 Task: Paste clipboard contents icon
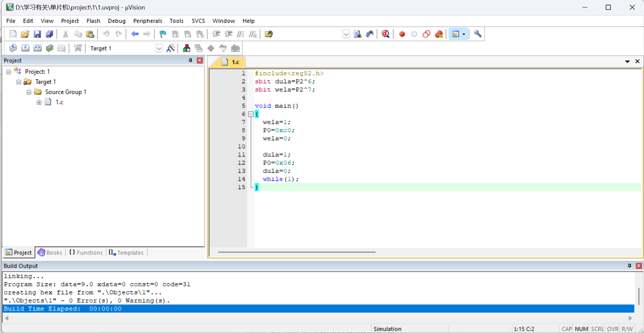(x=90, y=34)
